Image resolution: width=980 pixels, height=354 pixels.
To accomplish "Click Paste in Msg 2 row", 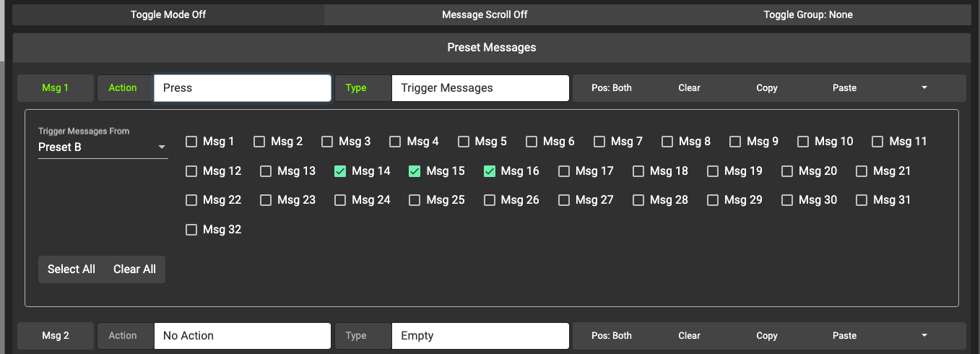I will [844, 336].
